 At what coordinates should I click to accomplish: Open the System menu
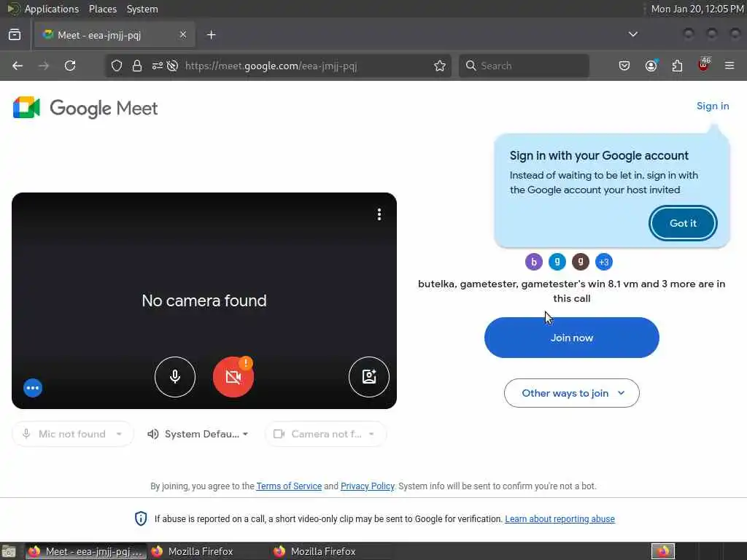(x=142, y=9)
